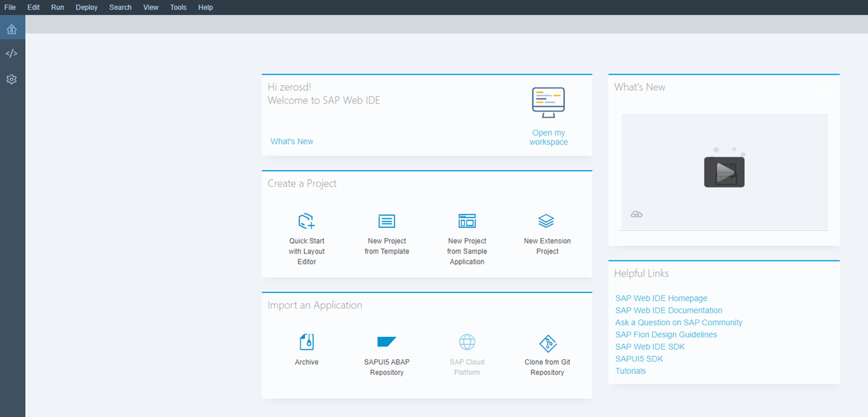
Task: Click Quick Start with Layout Editor label
Action: (x=307, y=252)
